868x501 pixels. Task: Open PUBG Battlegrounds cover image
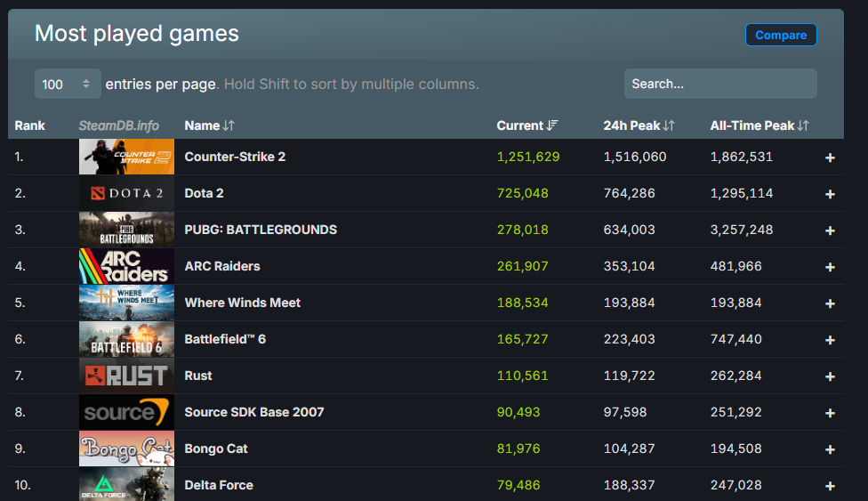point(126,230)
